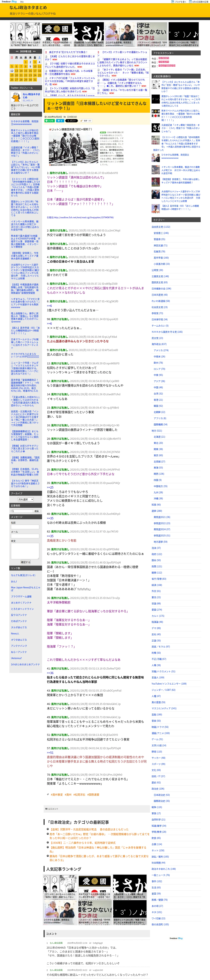The height and width of the screenshot is (980, 210).
Task: Go to previous month in calendar header
Action: [17, 51]
